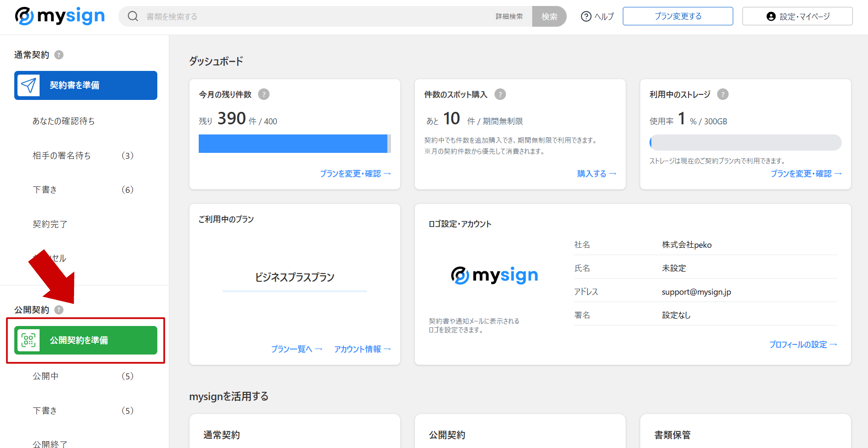Screen dimensions: 868x448
Task: Click the help icon next to 利用中のストレージ
Action: click(x=724, y=94)
